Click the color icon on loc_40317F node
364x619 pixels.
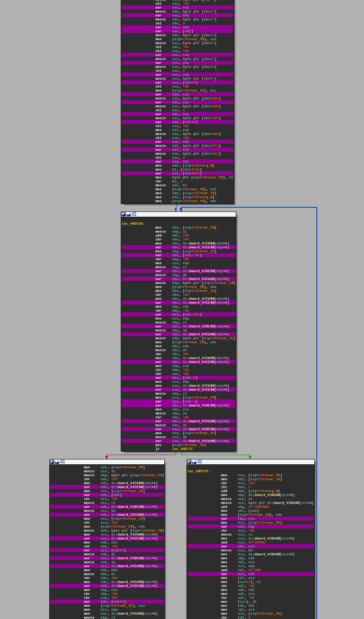point(189,462)
